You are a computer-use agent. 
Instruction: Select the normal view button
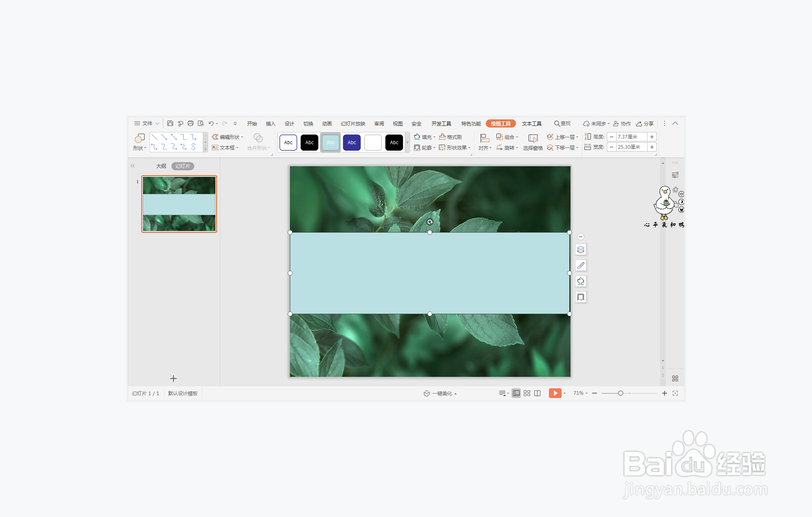[516, 393]
